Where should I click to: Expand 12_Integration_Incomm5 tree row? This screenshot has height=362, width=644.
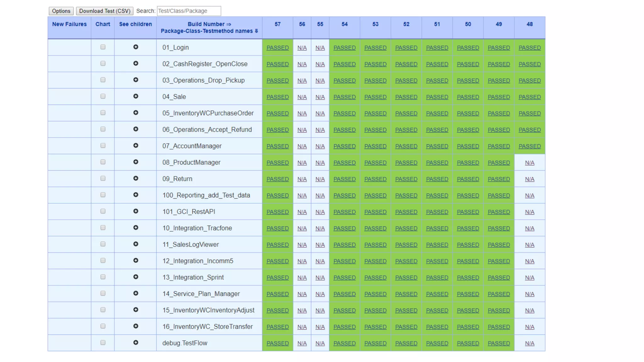pos(136,261)
